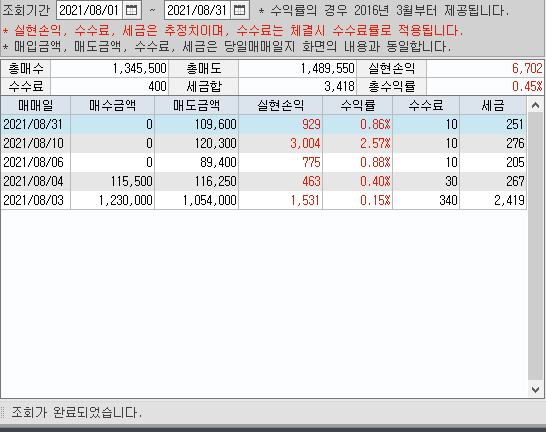546x432 pixels.
Task: Click return rate 0.15%
Action: (x=375, y=200)
